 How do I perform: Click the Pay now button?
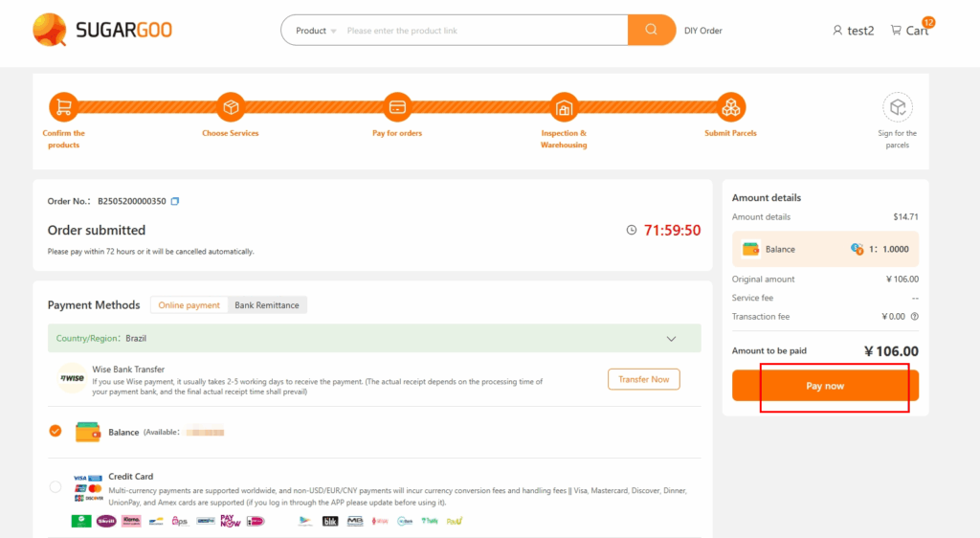click(825, 386)
